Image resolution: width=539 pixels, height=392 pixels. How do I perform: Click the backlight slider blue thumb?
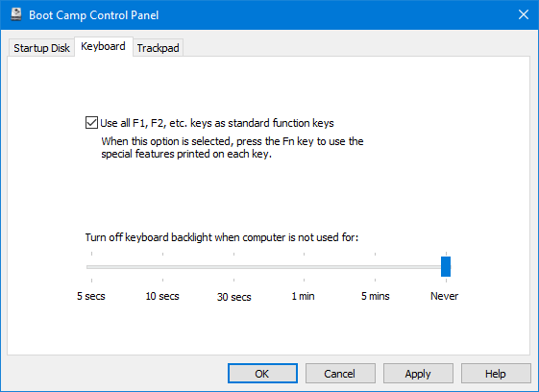point(446,266)
